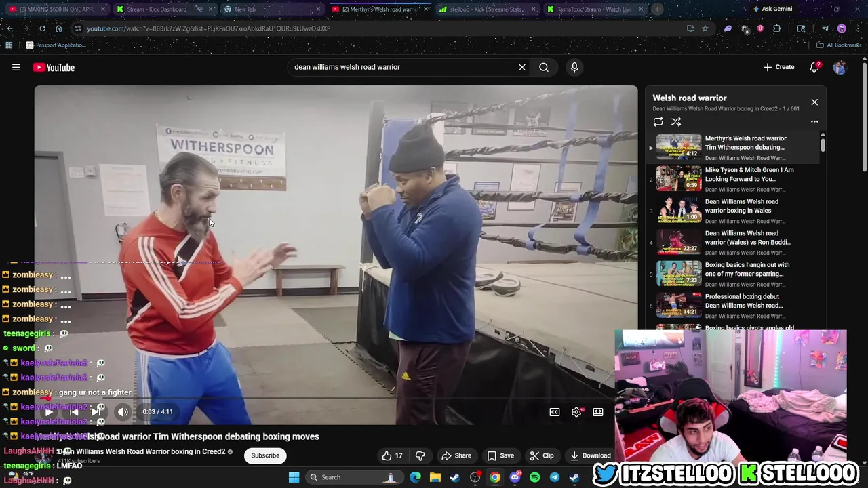Open the YouTube hamburger guide menu
The width and height of the screenshot is (868, 488).
[x=16, y=67]
